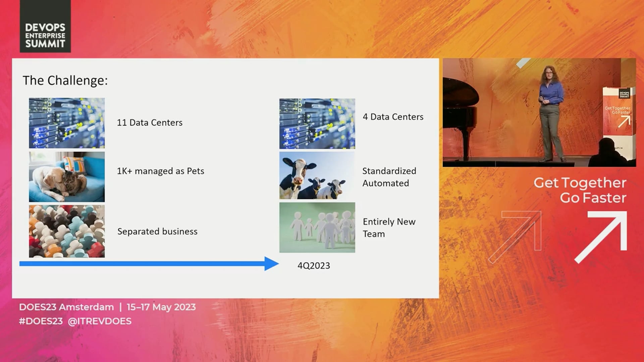The image size is (644, 362).
Task: Click the large white arrow graphic
Action: click(601, 237)
